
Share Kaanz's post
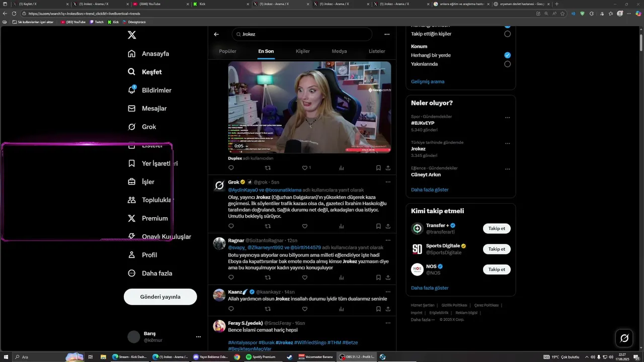coord(388,309)
